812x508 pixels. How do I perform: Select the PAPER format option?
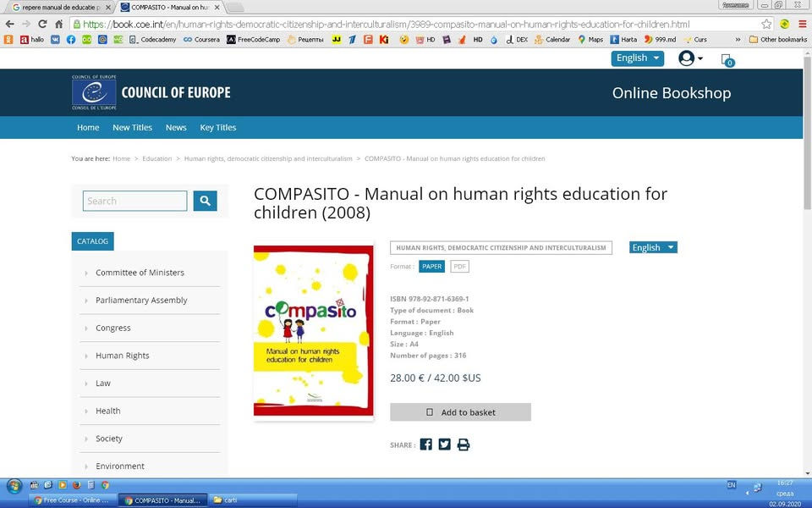pyautogui.click(x=431, y=266)
